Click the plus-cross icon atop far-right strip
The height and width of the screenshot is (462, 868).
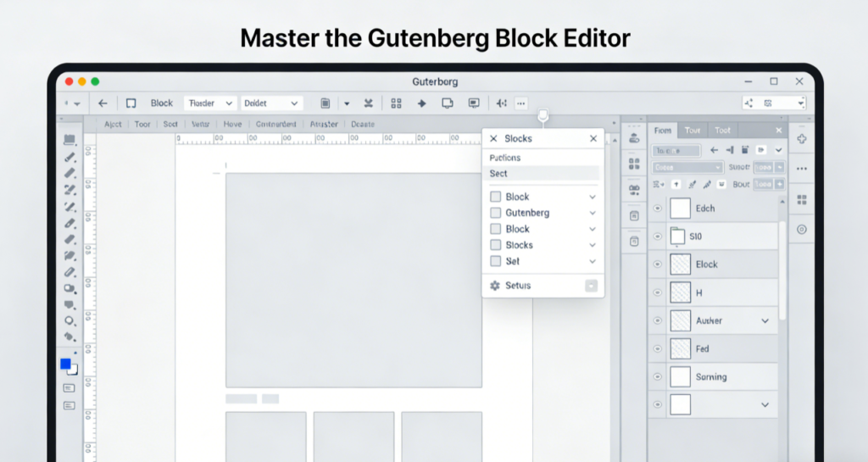(801, 138)
